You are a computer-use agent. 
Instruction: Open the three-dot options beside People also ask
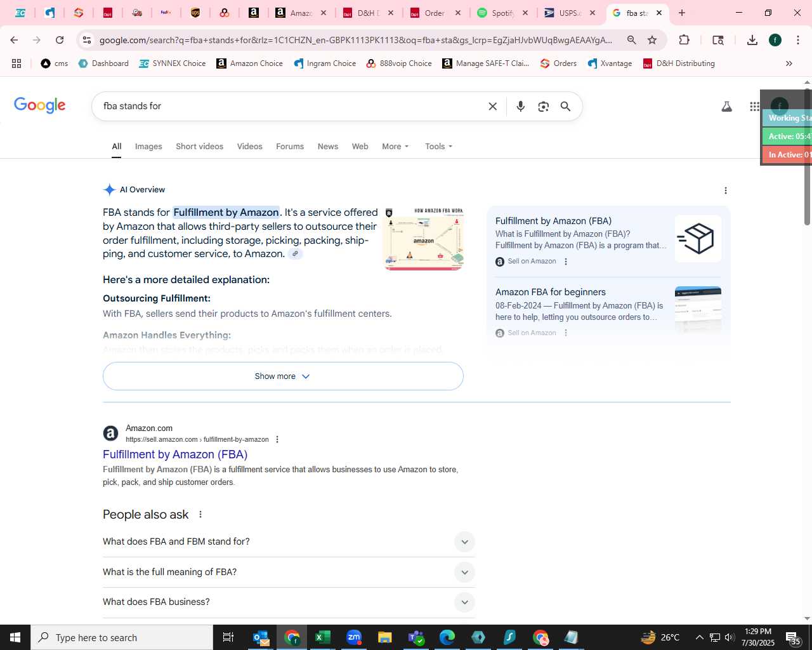[200, 514]
